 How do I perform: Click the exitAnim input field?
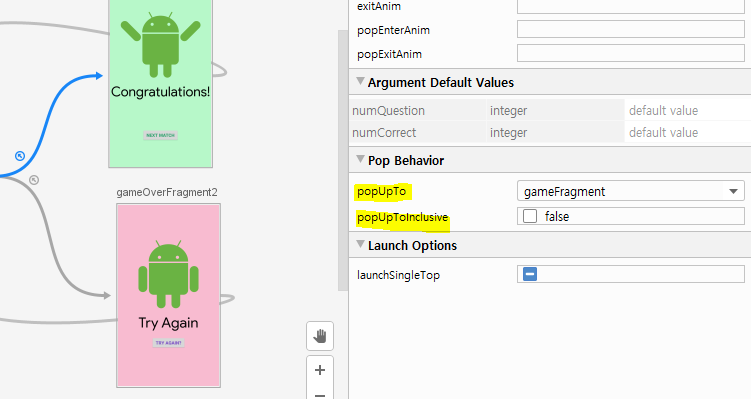(630, 6)
